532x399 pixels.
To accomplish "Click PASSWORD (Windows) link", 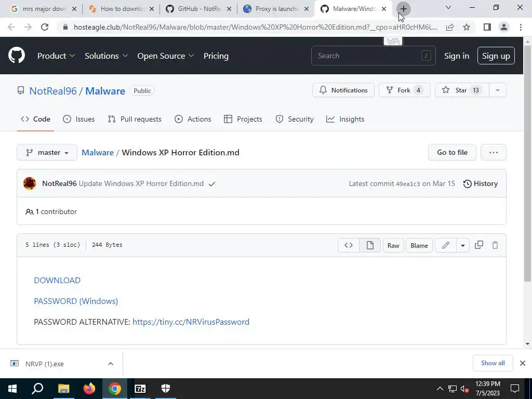I will click(x=76, y=301).
